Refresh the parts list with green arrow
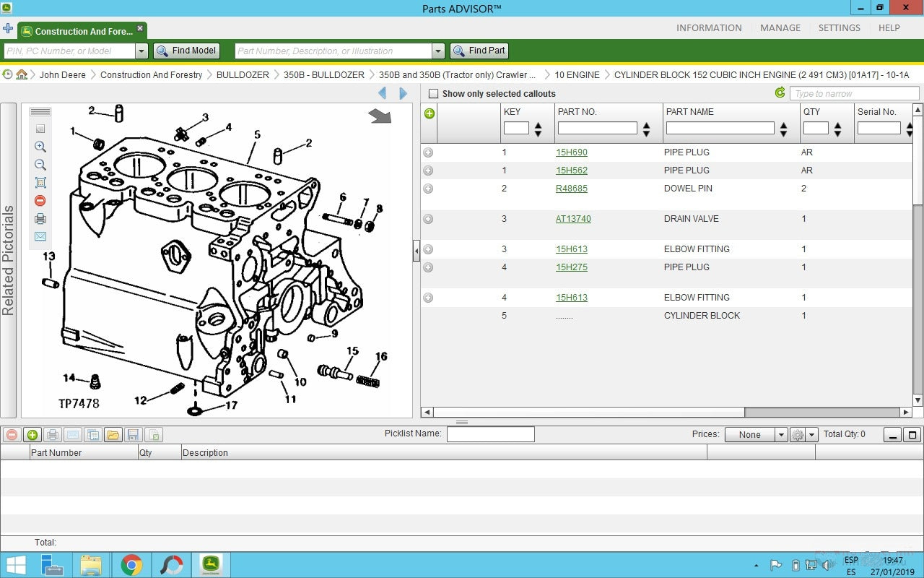This screenshot has height=578, width=924. coord(780,92)
